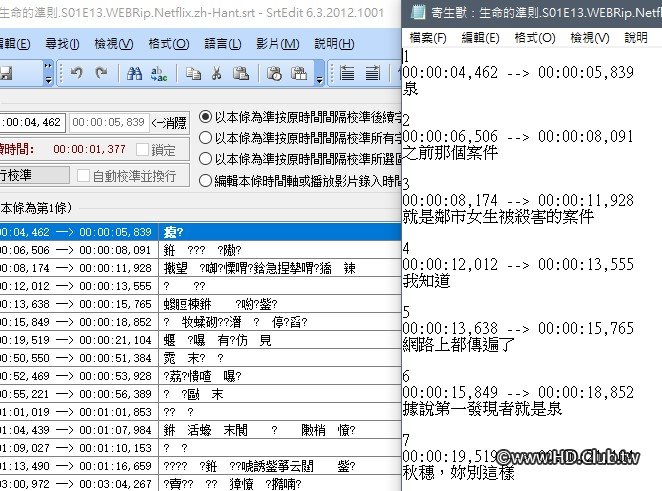662x491 pixels.
Task: Expand the edit toolbar overflow arrow
Action: (320, 73)
